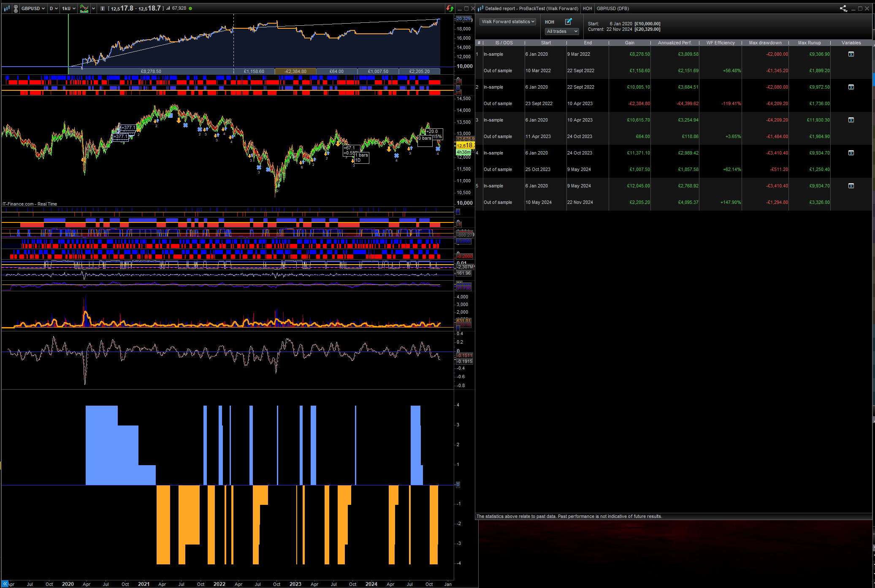Screen dimensions: 875x588
Task: Open variables icon for walk-forward row 3
Action: (x=851, y=120)
